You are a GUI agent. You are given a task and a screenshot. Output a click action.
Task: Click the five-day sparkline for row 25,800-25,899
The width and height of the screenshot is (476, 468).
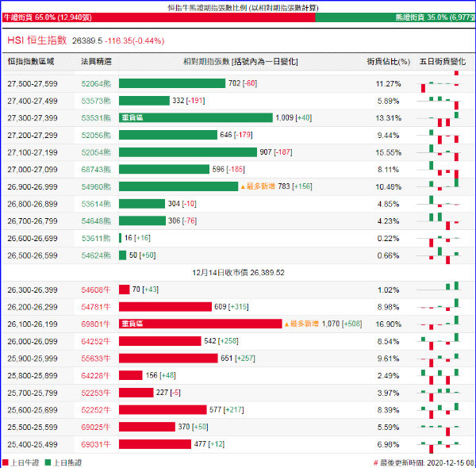pos(439,376)
